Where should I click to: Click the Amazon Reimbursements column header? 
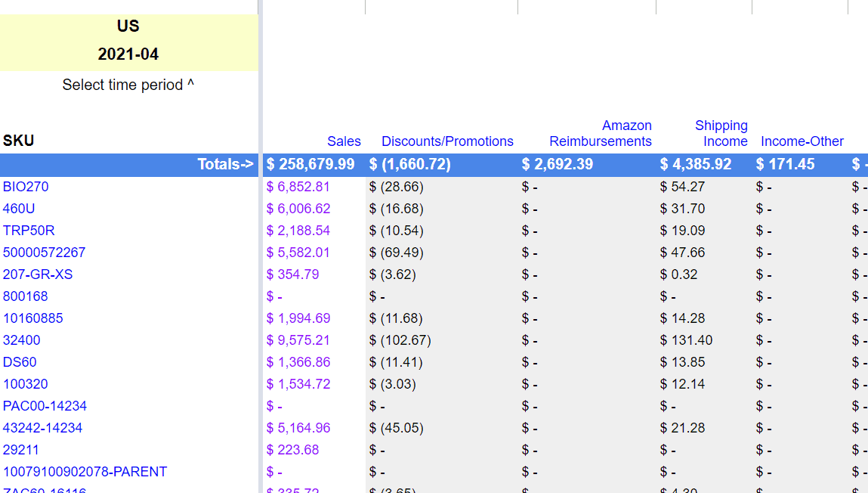[x=601, y=134]
